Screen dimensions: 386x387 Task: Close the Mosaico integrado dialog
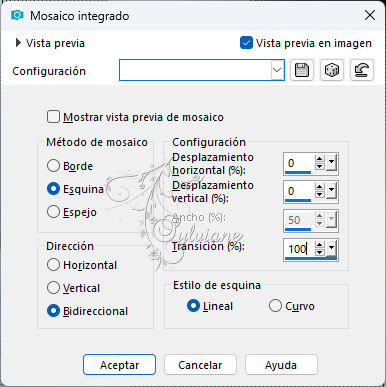370,15
